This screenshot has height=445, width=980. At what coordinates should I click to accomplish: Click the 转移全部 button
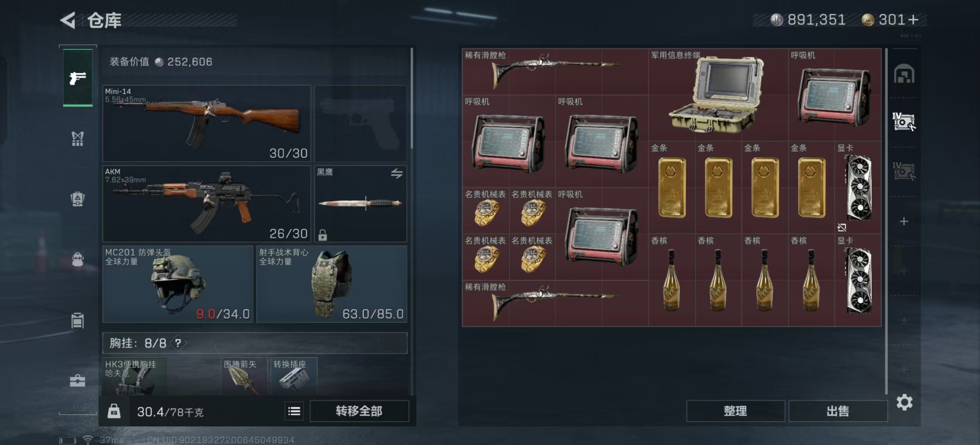click(359, 411)
